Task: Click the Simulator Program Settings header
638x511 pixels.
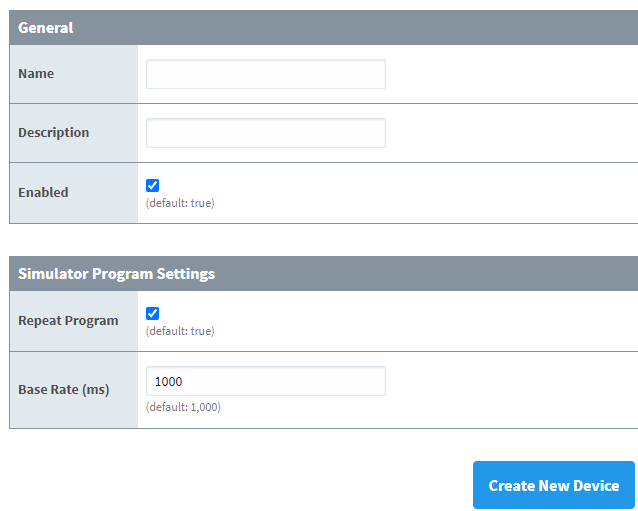Action: coord(116,273)
